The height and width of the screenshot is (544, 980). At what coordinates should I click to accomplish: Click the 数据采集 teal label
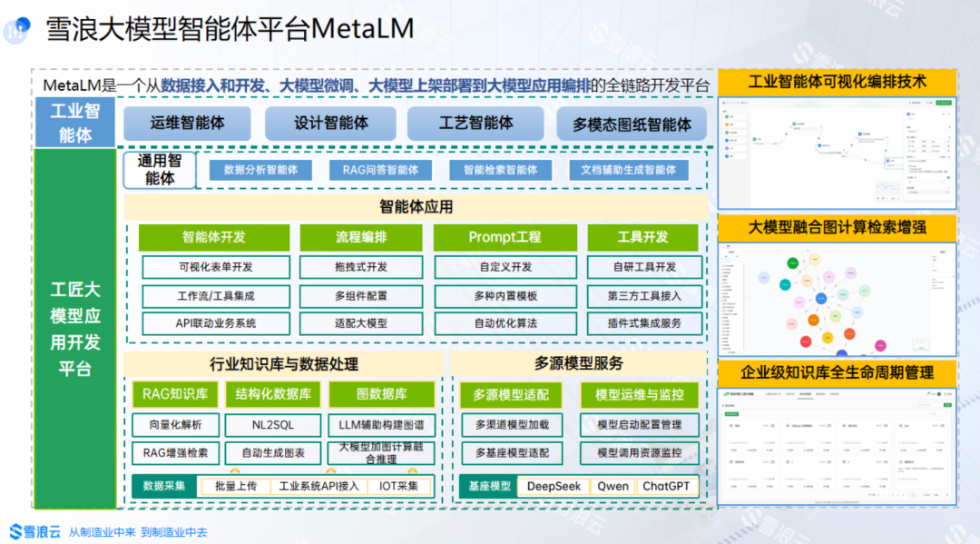(164, 486)
